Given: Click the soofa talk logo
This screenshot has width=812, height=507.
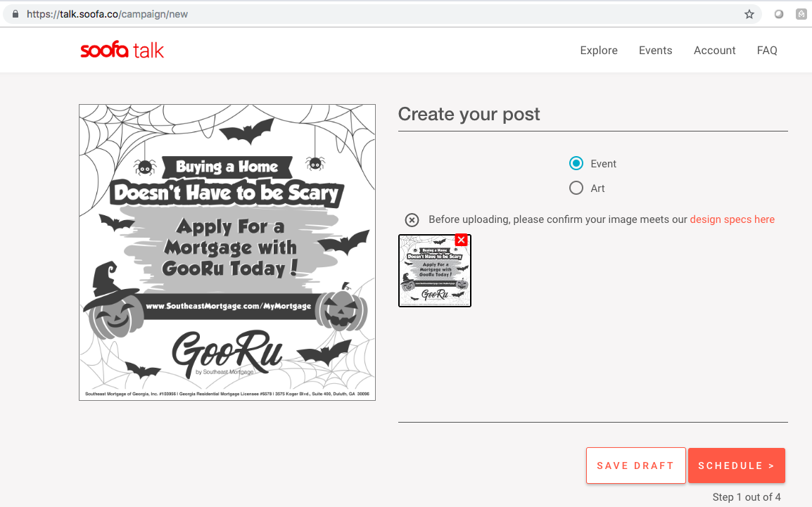Looking at the screenshot, I should coord(122,50).
